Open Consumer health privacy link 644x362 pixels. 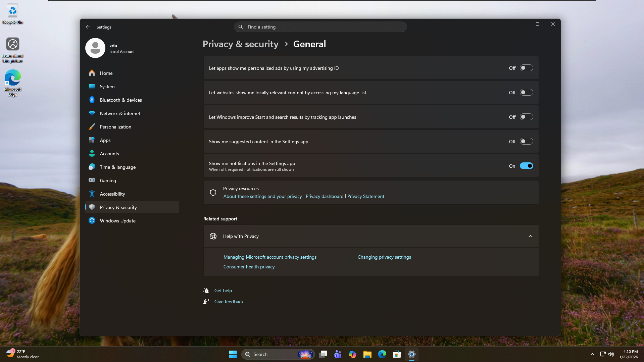click(249, 267)
